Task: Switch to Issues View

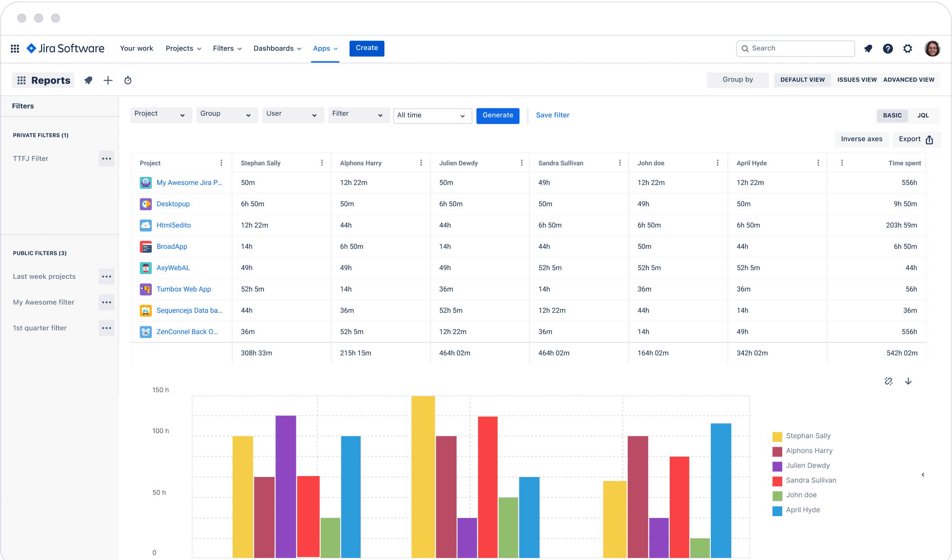Action: pos(857,80)
